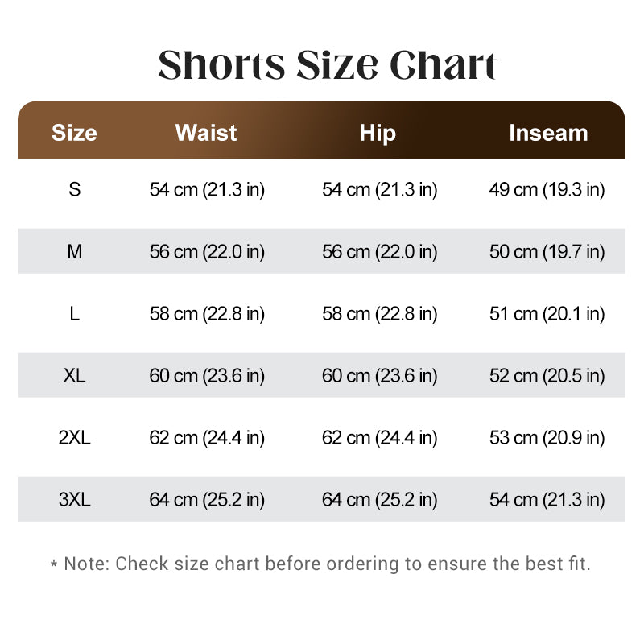Image resolution: width=644 pixels, height=644 pixels.
Task: Select waist value 54 cm (21.3 in)
Action: [x=207, y=190]
